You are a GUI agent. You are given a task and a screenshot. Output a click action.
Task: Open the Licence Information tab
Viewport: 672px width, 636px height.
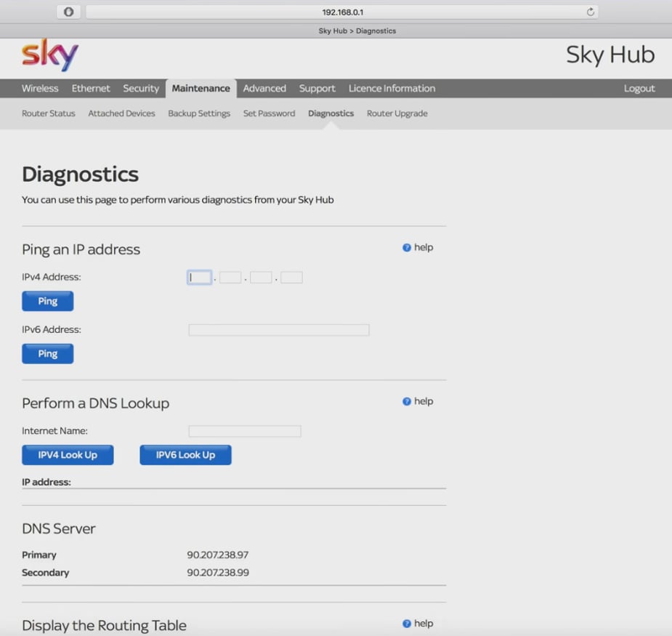click(392, 89)
